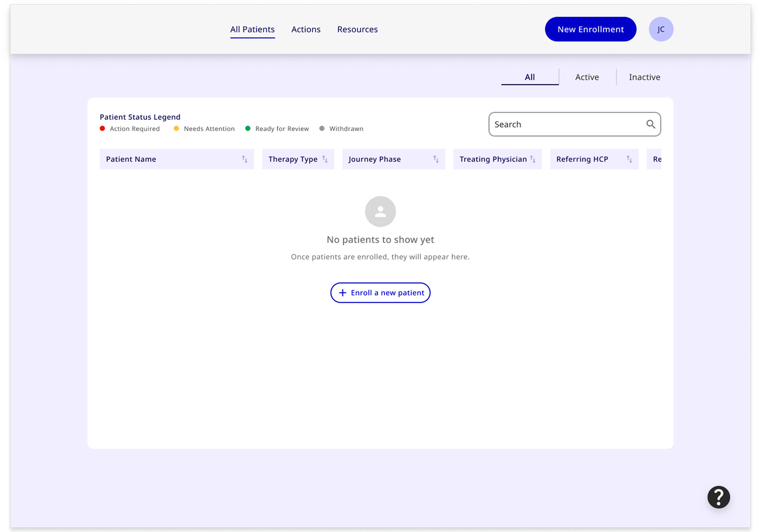Click the empty-state patient avatar icon

point(380,211)
